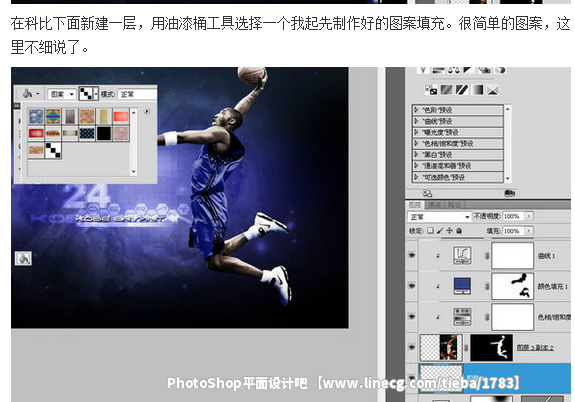Image resolution: width=575 pixels, height=402 pixels.
Task: Open the fill slider arrow
Action: pos(529,231)
